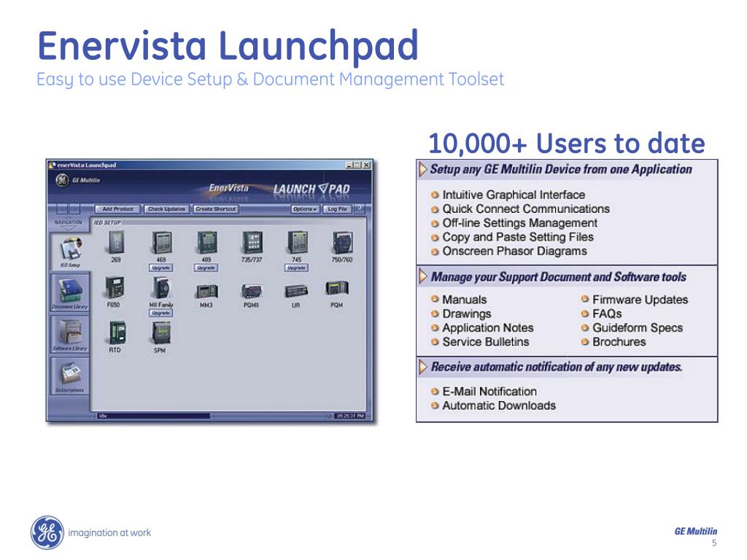Open Document Library in navigation sidebar
747x560 pixels.
[x=70, y=293]
